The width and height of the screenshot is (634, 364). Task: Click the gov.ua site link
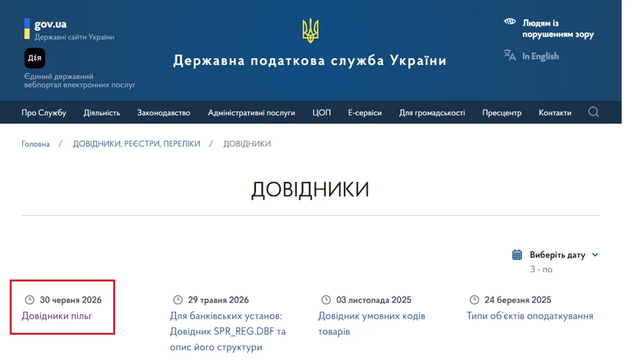pos(51,24)
